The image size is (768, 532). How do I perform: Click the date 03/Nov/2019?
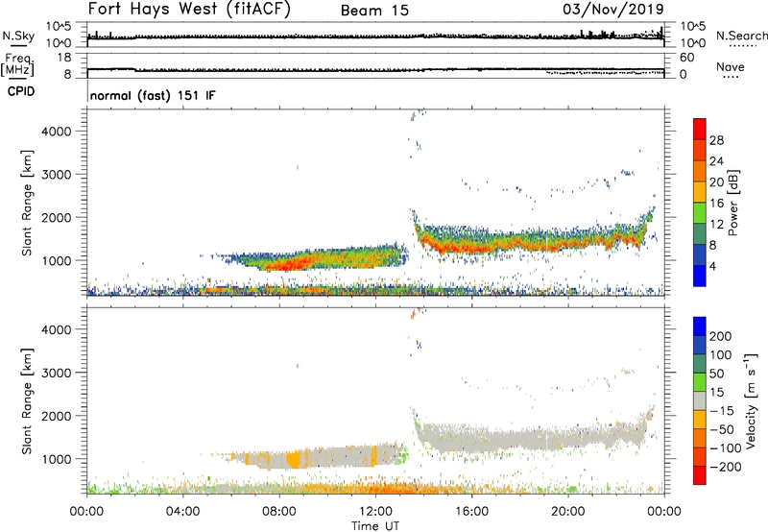tap(613, 10)
